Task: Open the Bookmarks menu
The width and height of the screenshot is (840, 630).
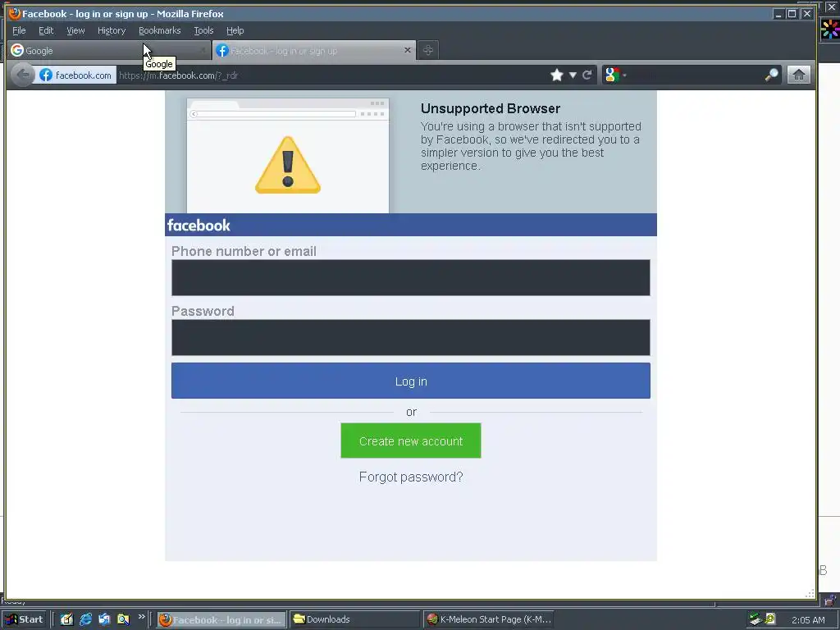Action: [x=160, y=30]
